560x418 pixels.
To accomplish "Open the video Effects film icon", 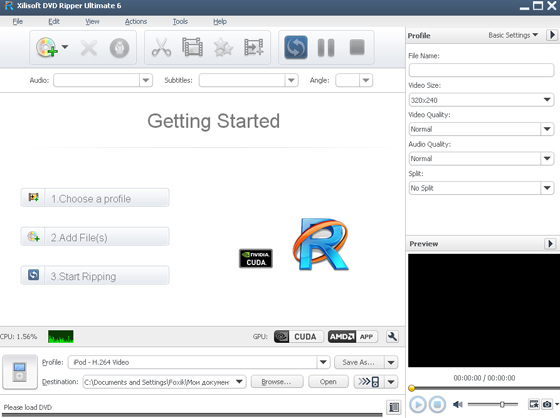I will [192, 47].
